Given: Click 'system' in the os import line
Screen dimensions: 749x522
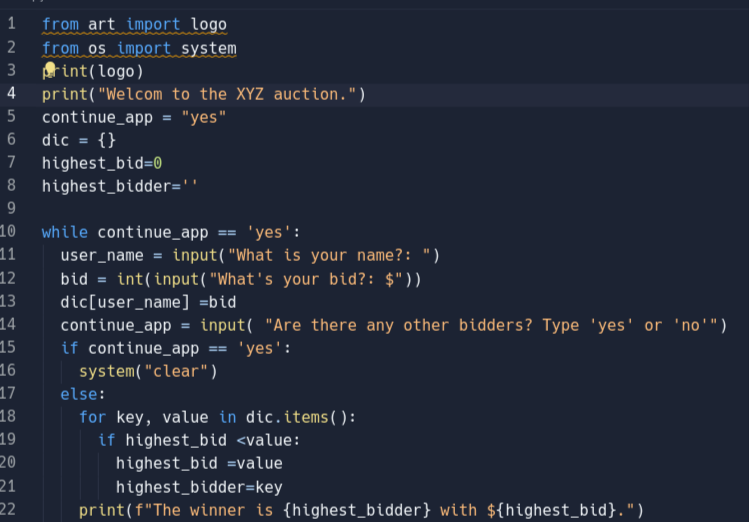Looking at the screenshot, I should coord(208,48).
